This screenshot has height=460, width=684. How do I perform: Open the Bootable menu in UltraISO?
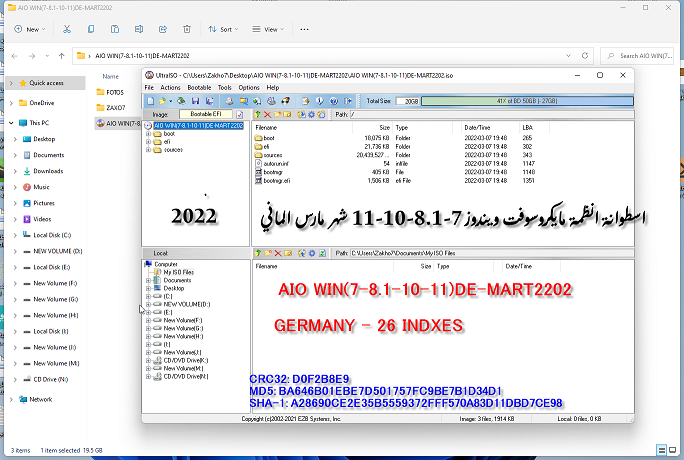198,87
